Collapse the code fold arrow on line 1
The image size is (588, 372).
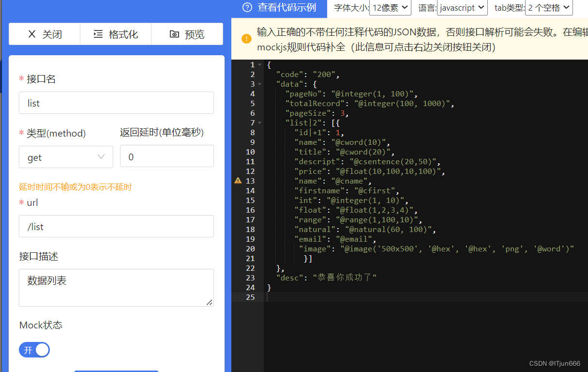click(x=260, y=63)
